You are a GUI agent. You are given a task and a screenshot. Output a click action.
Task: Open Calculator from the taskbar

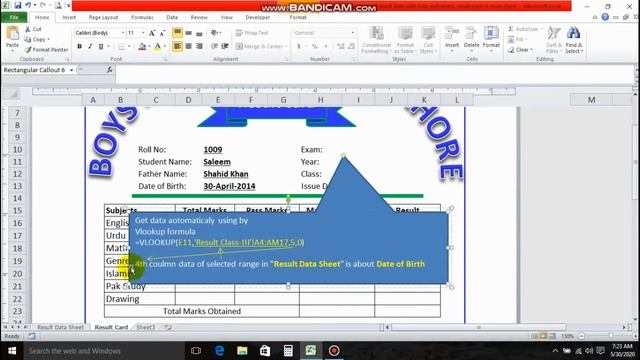[288, 351]
